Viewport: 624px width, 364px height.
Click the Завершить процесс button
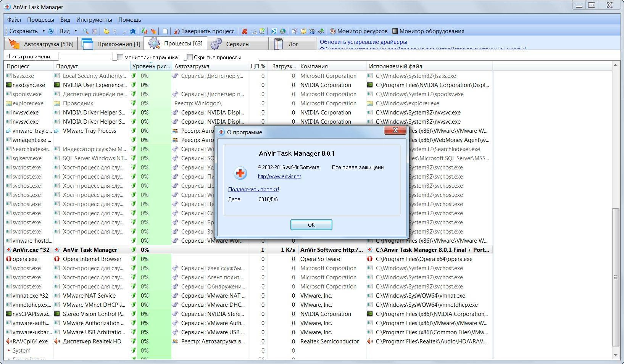204,31
